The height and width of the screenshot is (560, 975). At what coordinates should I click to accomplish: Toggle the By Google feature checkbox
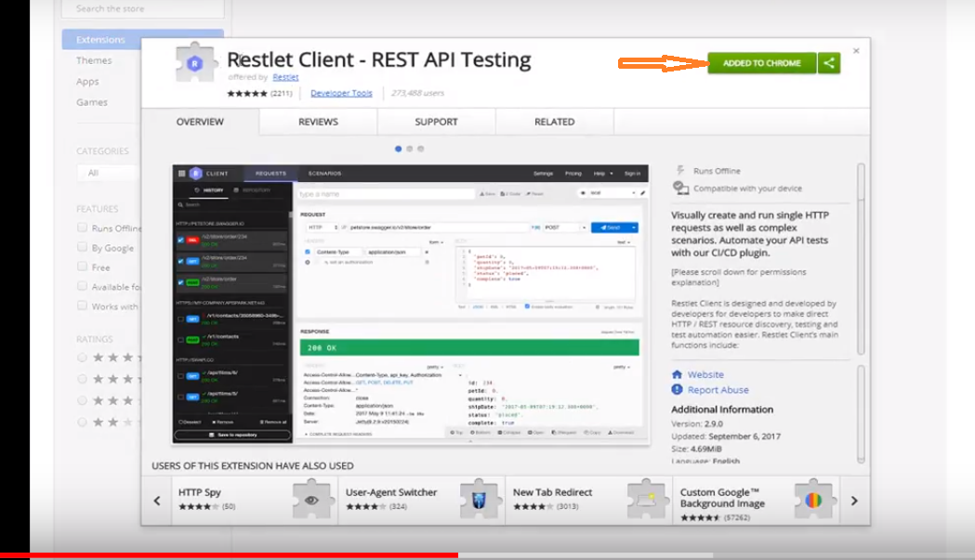(x=82, y=247)
